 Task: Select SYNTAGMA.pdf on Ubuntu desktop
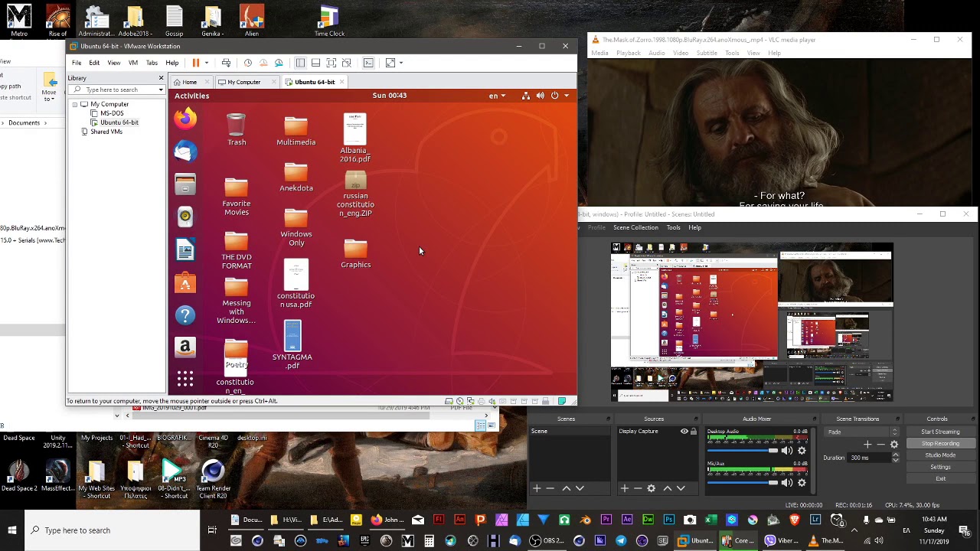pos(292,344)
